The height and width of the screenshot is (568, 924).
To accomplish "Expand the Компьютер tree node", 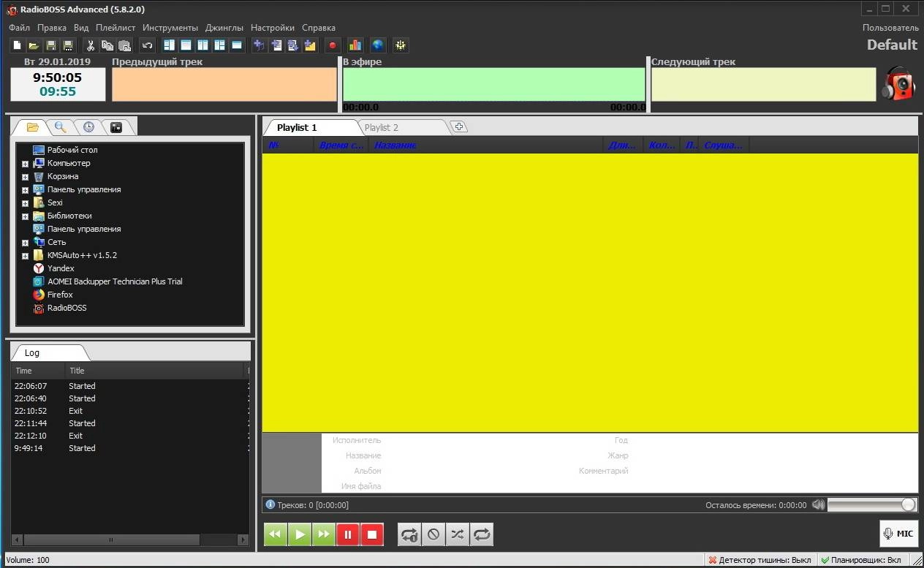I will click(25, 164).
